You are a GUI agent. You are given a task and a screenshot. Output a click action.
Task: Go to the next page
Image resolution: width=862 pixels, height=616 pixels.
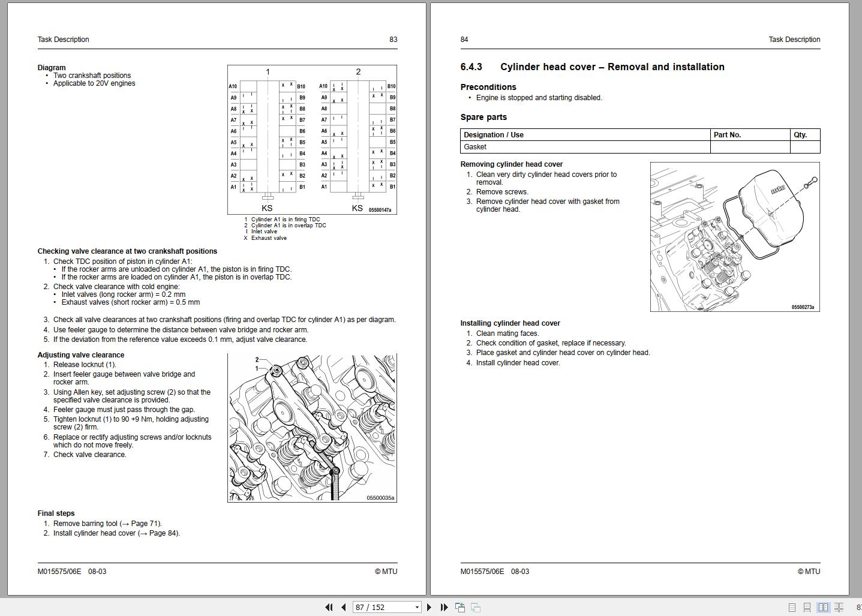tap(429, 607)
